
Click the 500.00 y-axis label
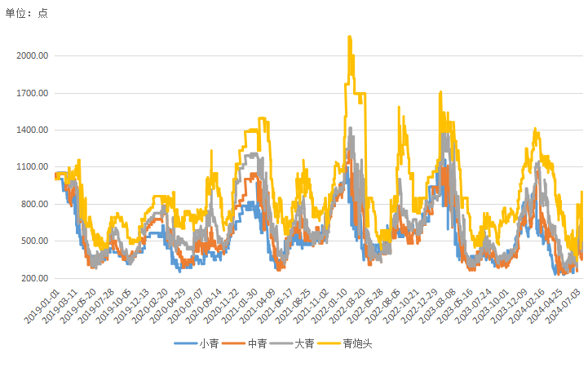tap(34, 241)
